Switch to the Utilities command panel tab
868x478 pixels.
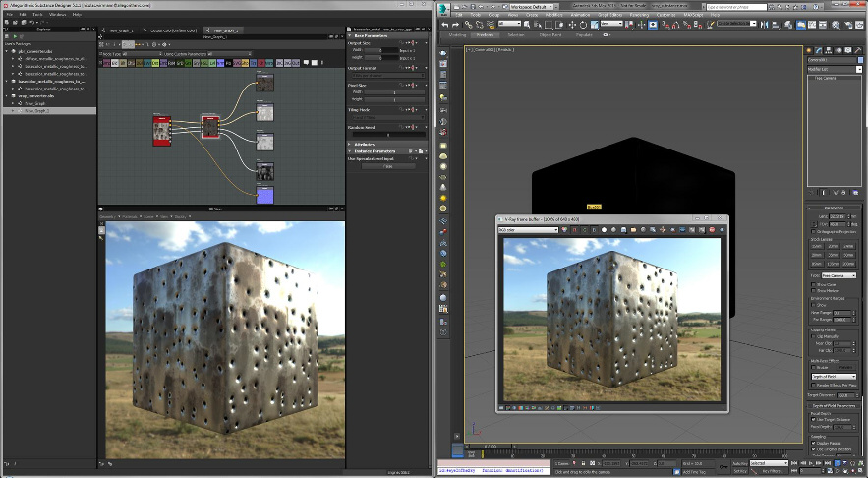(x=858, y=50)
